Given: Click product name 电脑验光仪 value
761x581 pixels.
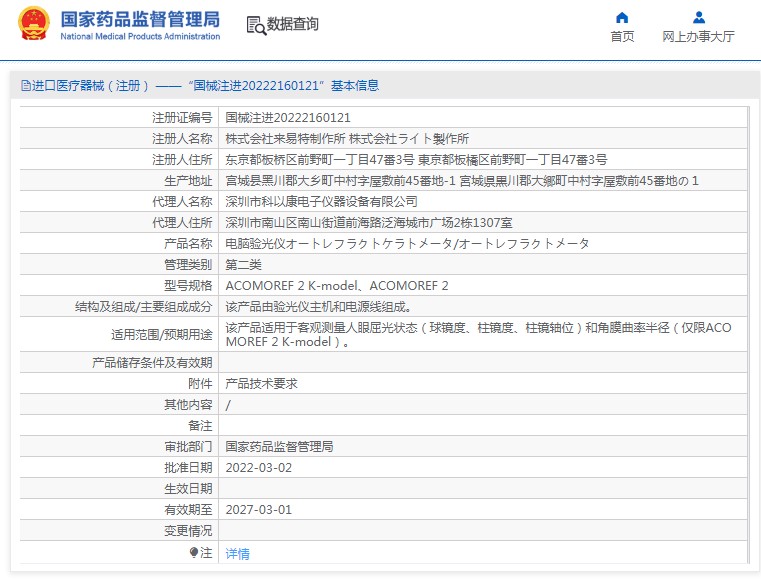Looking at the screenshot, I should (x=407, y=244).
